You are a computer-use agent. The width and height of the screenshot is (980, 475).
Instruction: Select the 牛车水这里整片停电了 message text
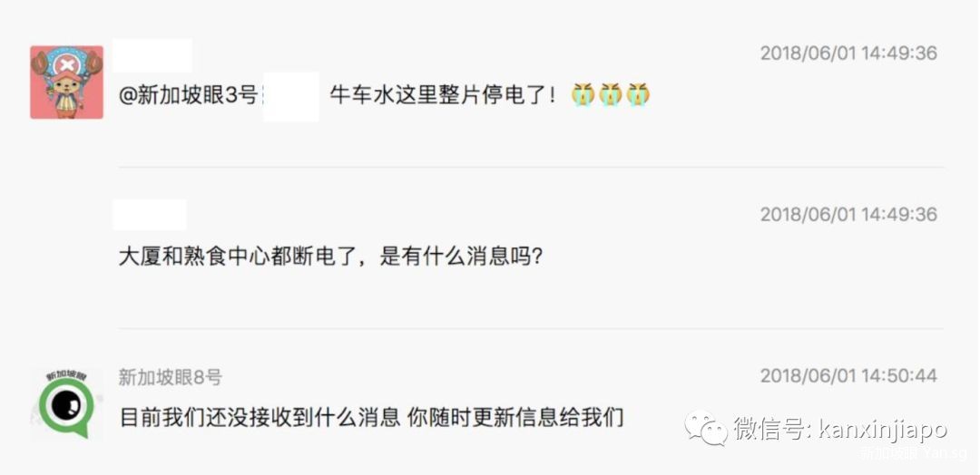coord(442,95)
